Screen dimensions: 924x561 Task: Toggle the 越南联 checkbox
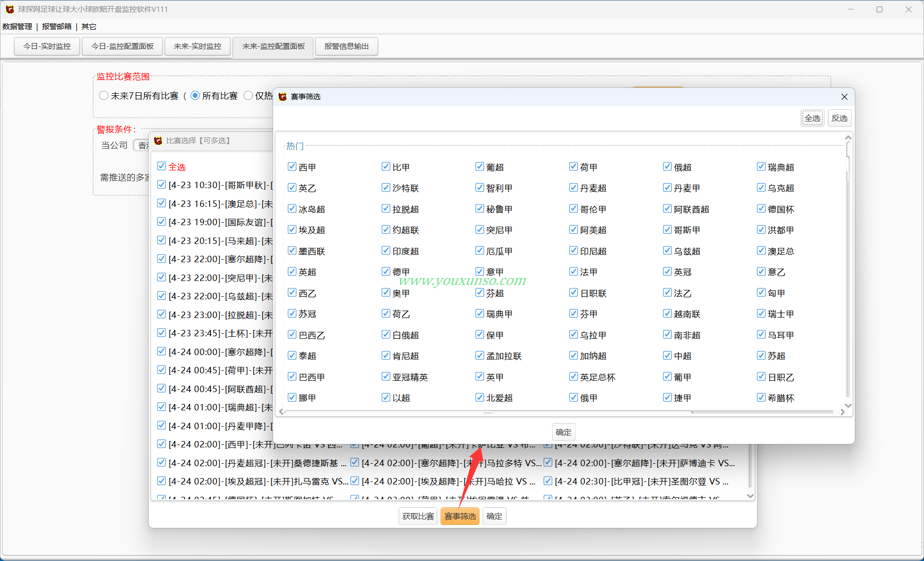(x=667, y=314)
